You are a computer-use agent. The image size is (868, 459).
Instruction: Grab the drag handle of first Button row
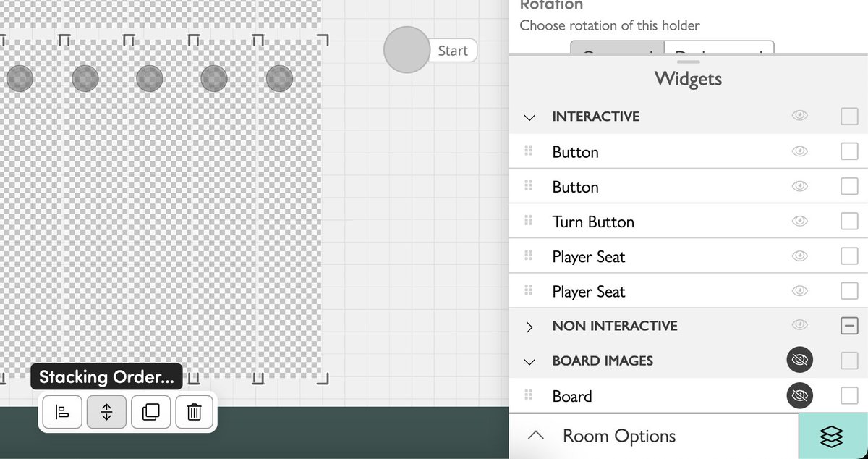click(x=528, y=151)
